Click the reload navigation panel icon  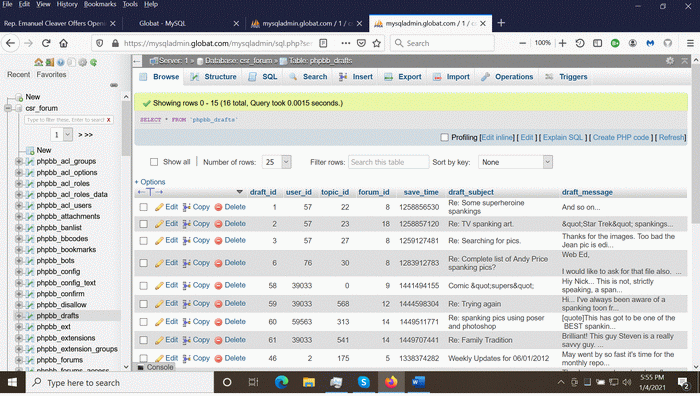93,62
